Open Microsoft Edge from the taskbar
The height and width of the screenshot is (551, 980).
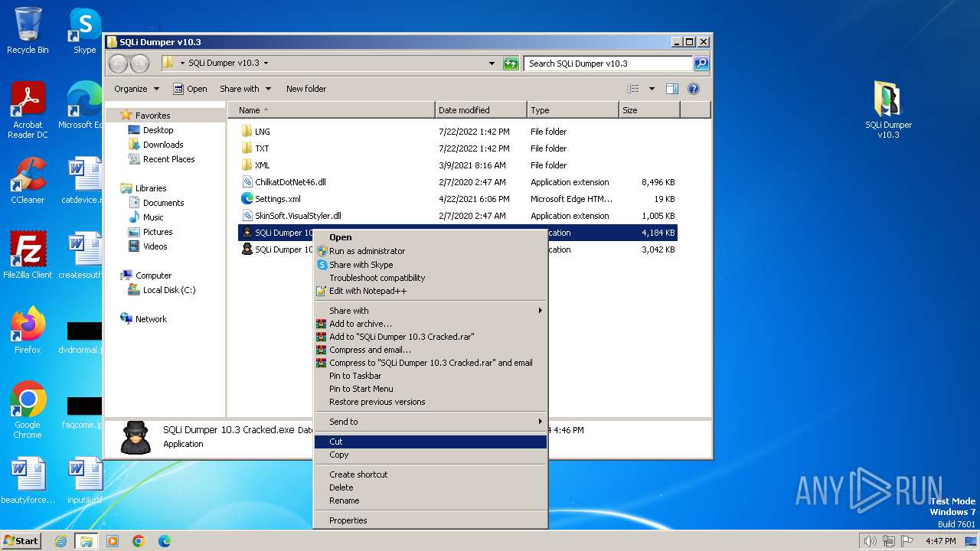(165, 541)
